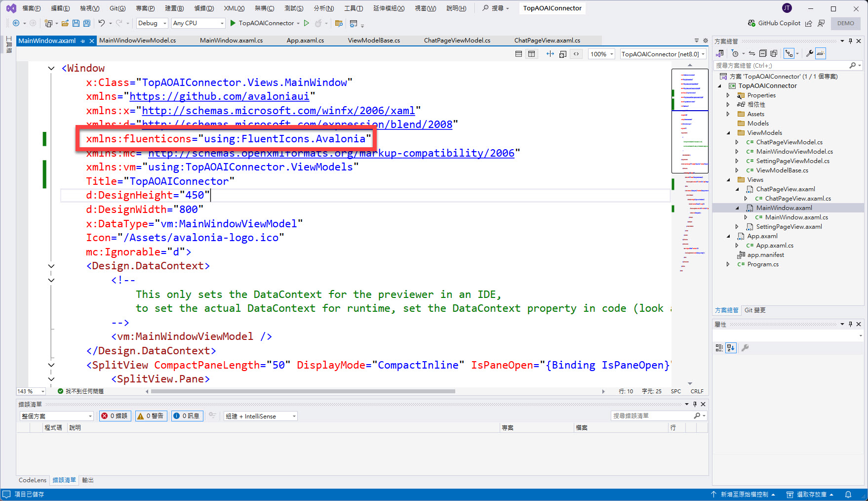Click the swap panes arrows icon
Screen dimensions: 868x501
[550, 54]
